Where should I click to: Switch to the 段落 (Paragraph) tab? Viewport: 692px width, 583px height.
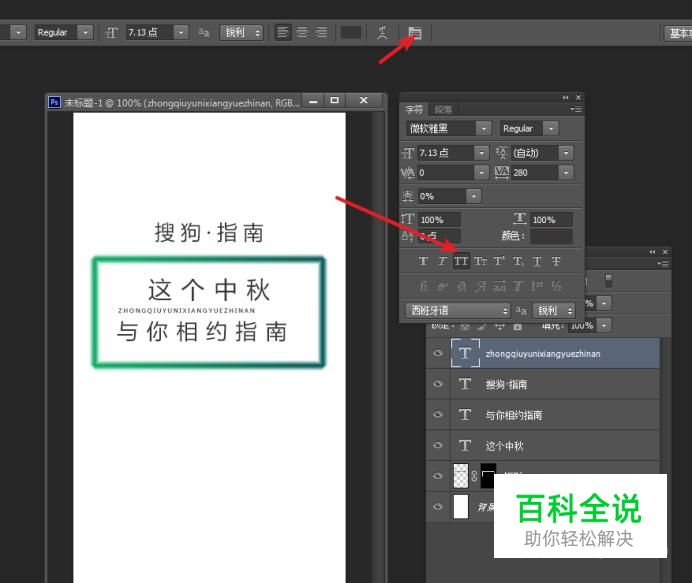coord(443,109)
